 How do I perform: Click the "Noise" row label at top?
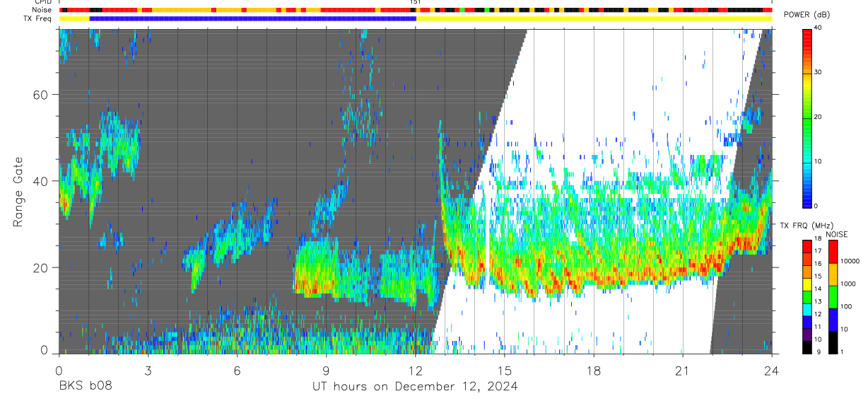42,10
